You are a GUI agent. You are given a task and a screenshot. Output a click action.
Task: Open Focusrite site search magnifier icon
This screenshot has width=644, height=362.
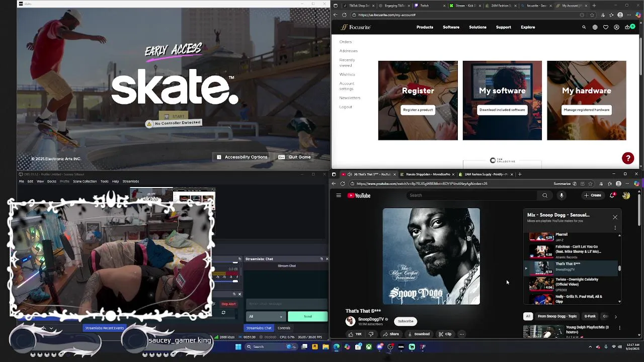584,27
